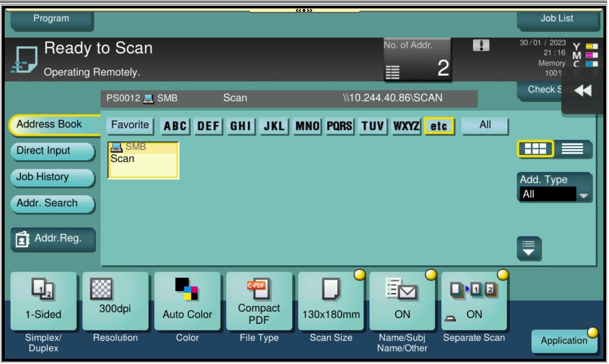
Task: Click the Addr.Reg. button
Action: (52, 239)
